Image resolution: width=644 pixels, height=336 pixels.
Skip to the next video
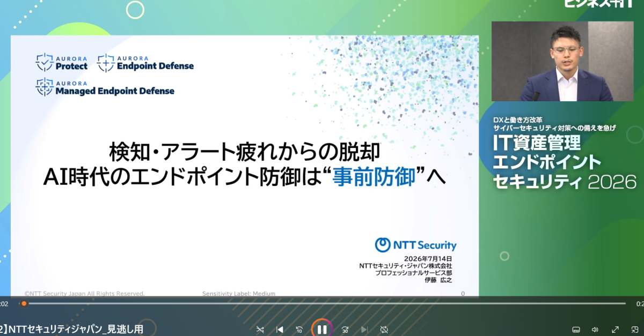coord(364,330)
